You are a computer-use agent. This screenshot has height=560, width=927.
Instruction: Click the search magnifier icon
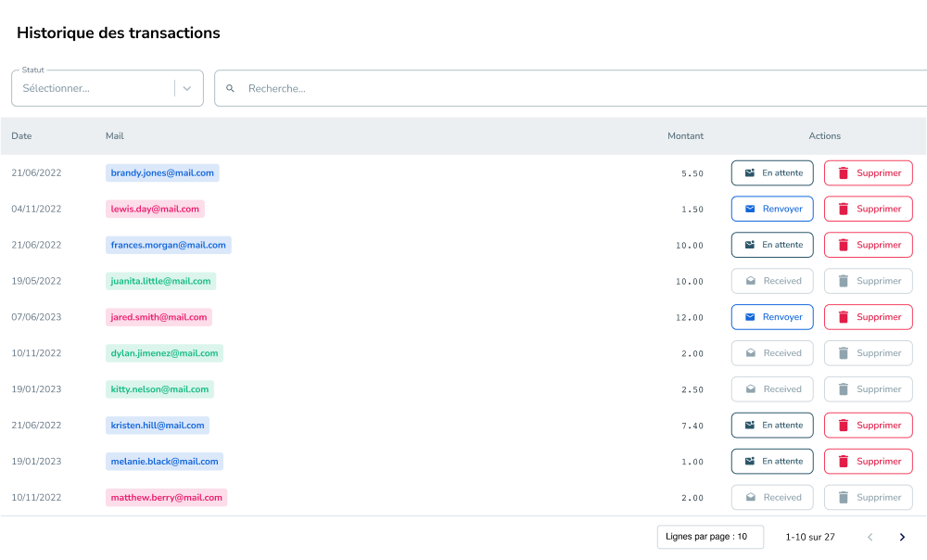point(231,89)
